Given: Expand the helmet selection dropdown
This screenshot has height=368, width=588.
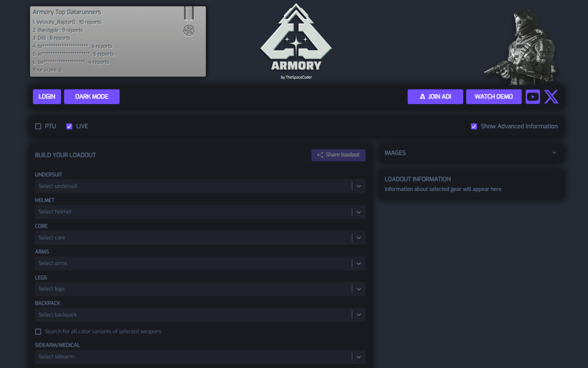Looking at the screenshot, I should [359, 212].
